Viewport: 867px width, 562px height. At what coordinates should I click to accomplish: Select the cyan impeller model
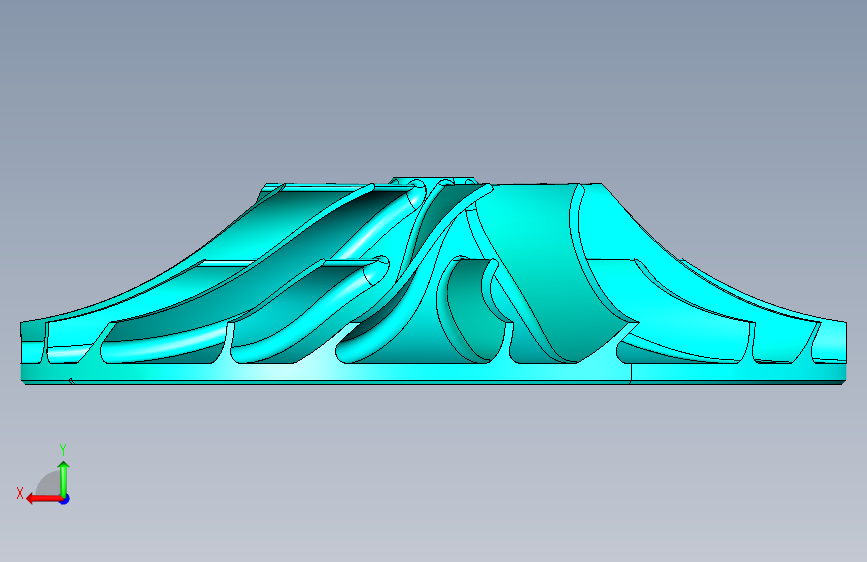(x=434, y=282)
